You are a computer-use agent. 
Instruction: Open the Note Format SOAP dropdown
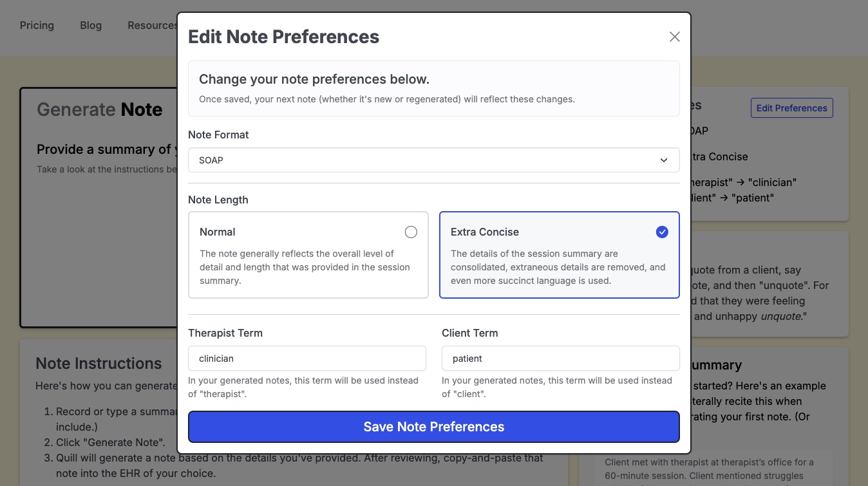433,160
